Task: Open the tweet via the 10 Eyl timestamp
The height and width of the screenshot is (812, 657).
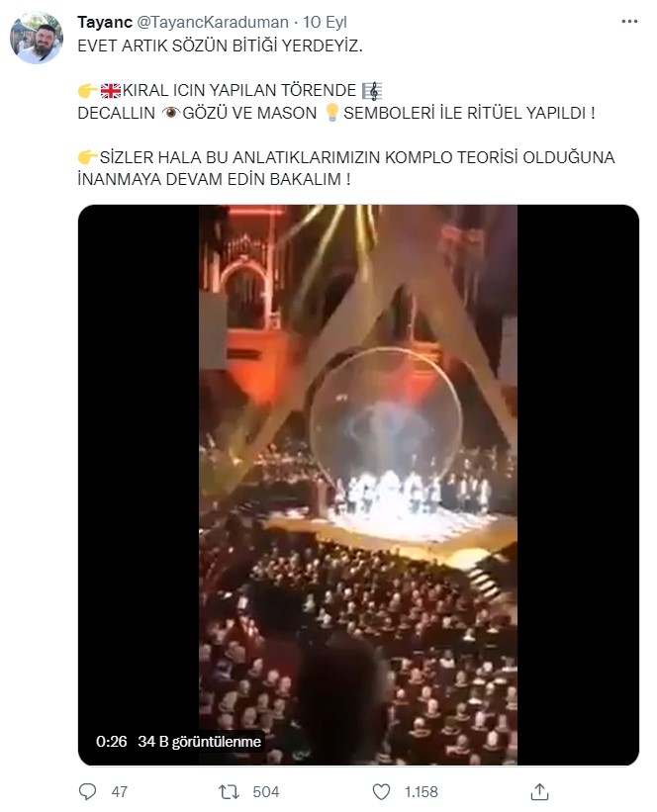Action: [x=325, y=23]
